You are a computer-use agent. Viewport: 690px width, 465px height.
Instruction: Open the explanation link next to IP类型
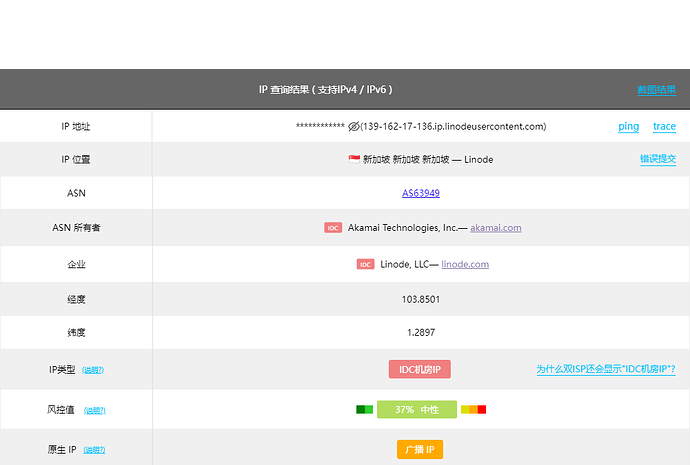click(93, 370)
